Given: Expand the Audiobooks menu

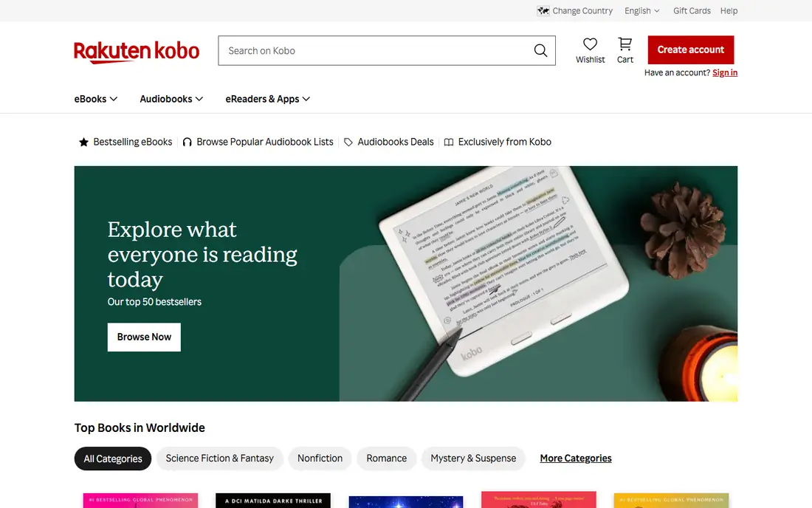Looking at the screenshot, I should point(171,99).
